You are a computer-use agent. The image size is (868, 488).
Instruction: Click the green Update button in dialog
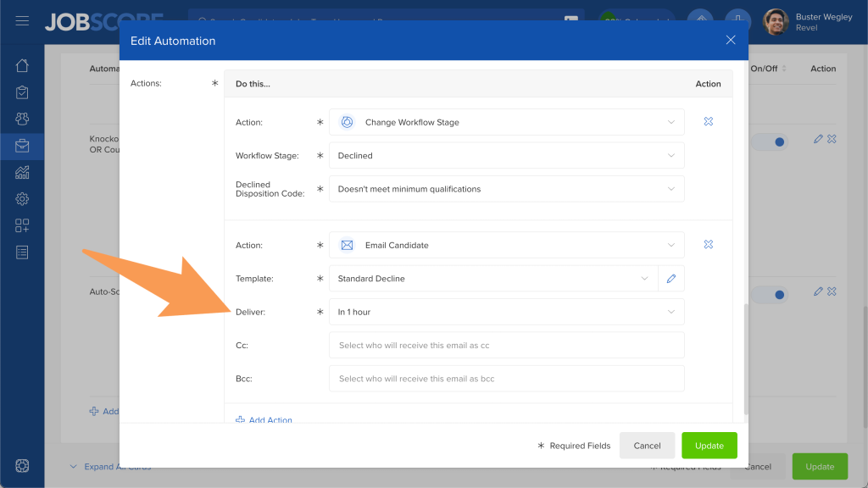tap(709, 446)
